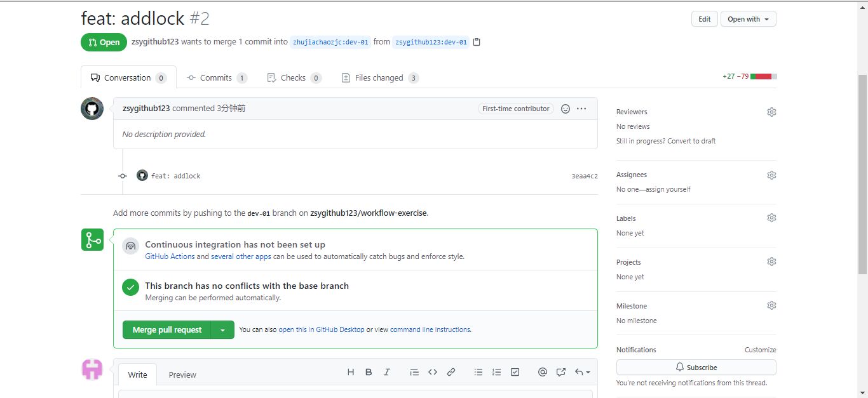
Task: Click open this in GitHub Desktop link
Action: [322, 329]
